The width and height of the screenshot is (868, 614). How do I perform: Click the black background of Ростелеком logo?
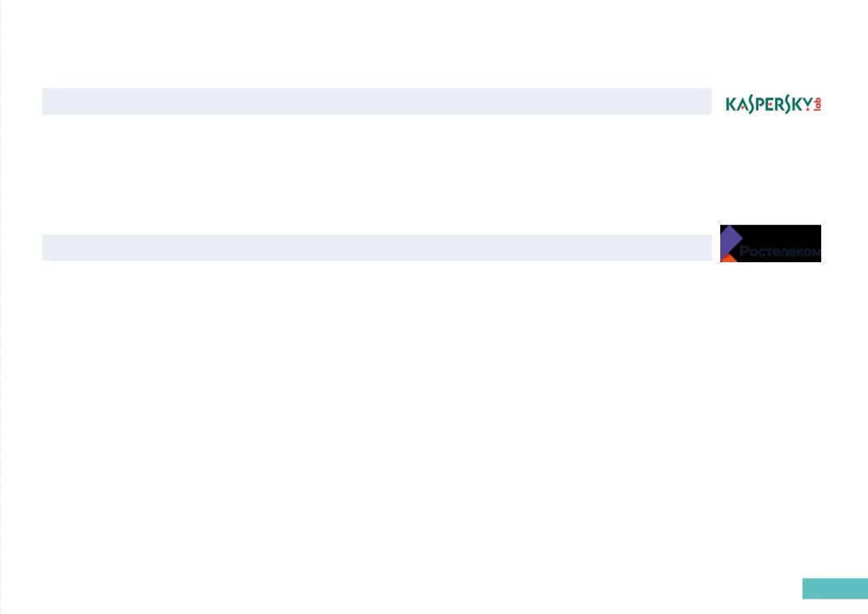pyautogui.click(x=786, y=234)
